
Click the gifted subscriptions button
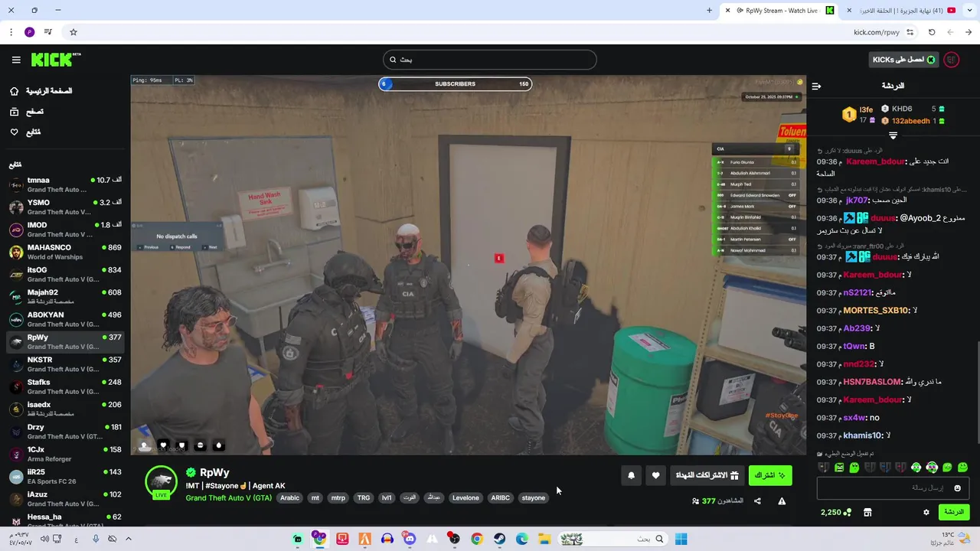pyautogui.click(x=707, y=475)
